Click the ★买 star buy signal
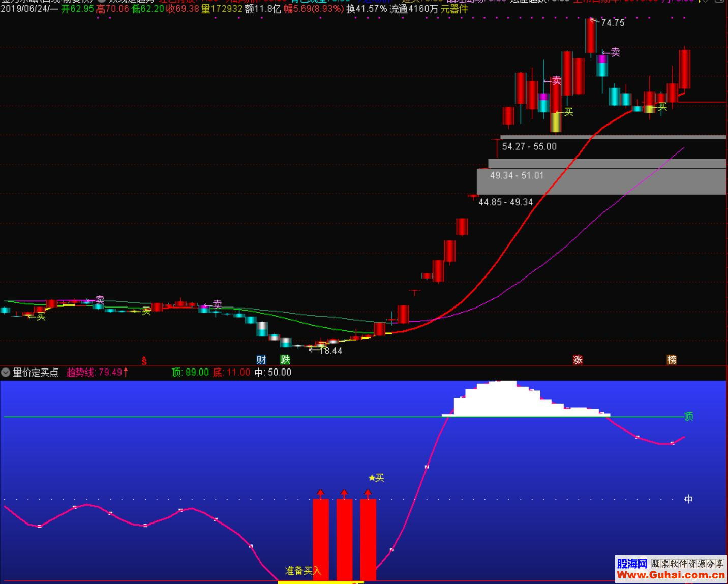728x584 pixels. (376, 478)
